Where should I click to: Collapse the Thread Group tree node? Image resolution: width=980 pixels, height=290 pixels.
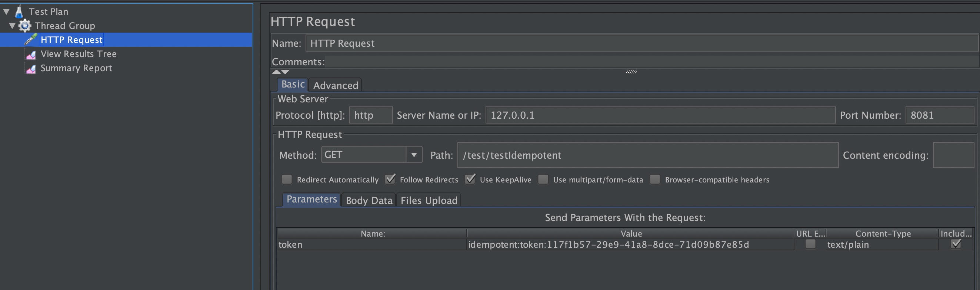12,26
